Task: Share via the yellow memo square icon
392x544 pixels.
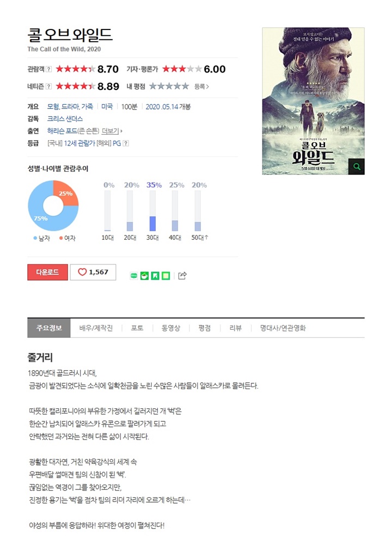Action: tap(166, 276)
